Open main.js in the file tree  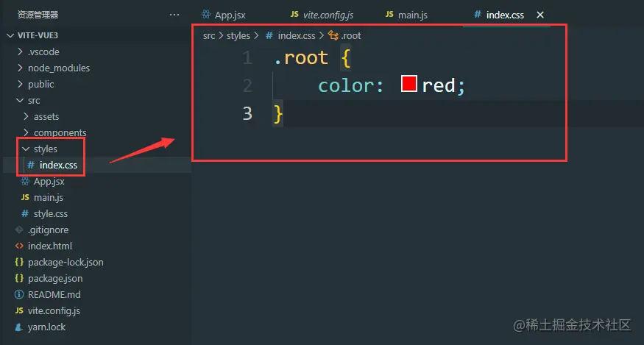[49, 198]
